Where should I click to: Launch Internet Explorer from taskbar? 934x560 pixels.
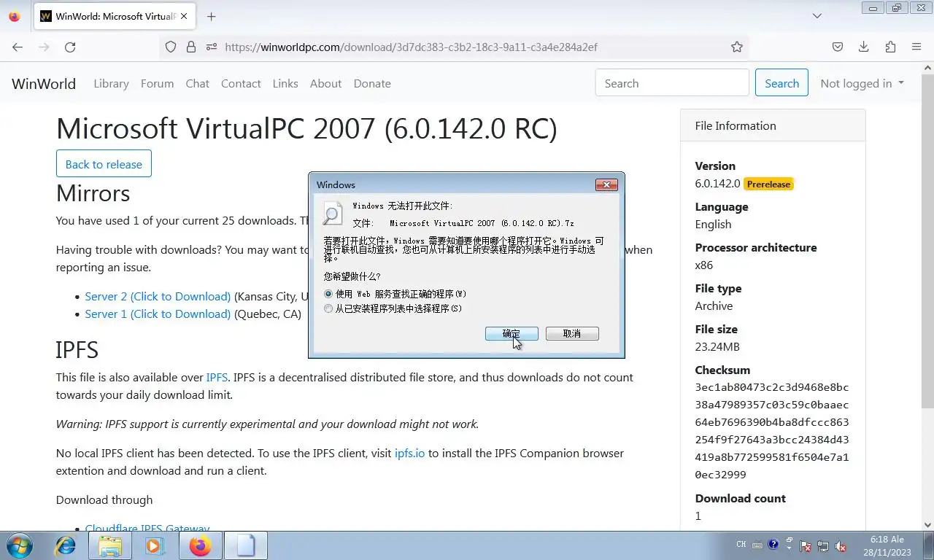tap(66, 545)
